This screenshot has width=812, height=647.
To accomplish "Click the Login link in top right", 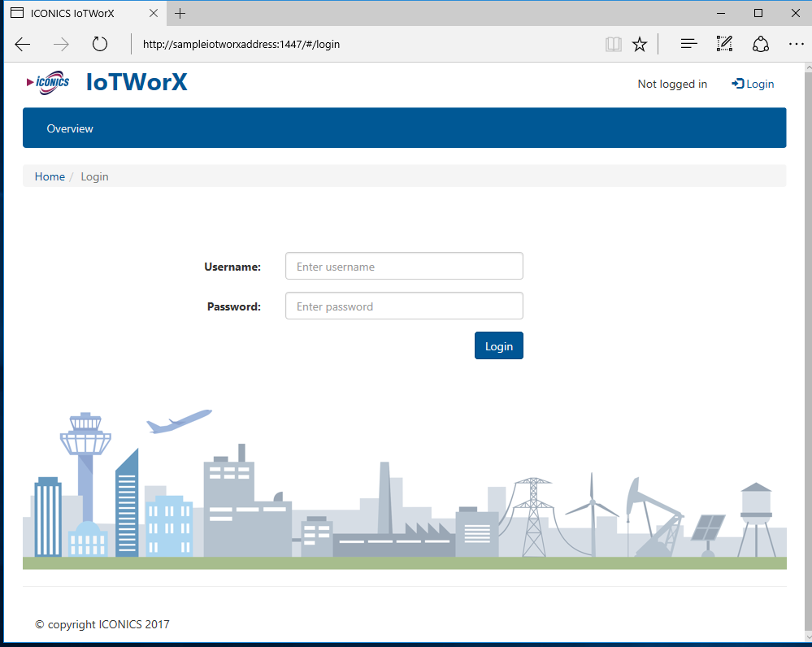I will pyautogui.click(x=753, y=84).
